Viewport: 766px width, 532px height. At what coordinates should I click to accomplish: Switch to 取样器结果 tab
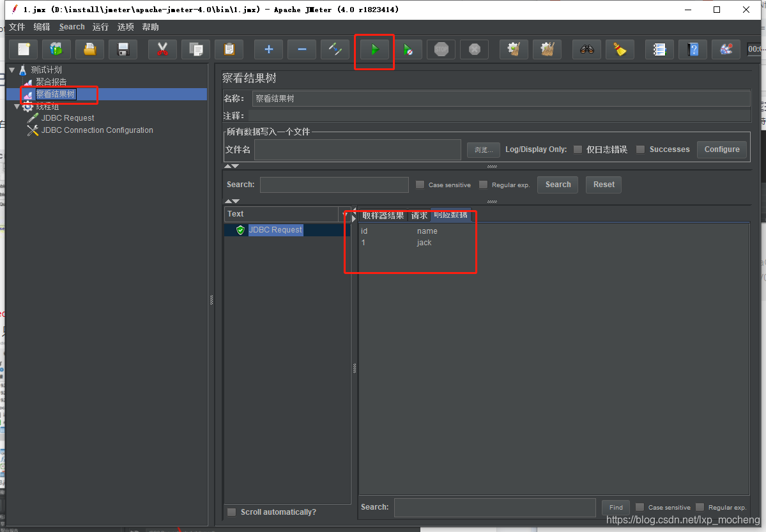(x=383, y=215)
